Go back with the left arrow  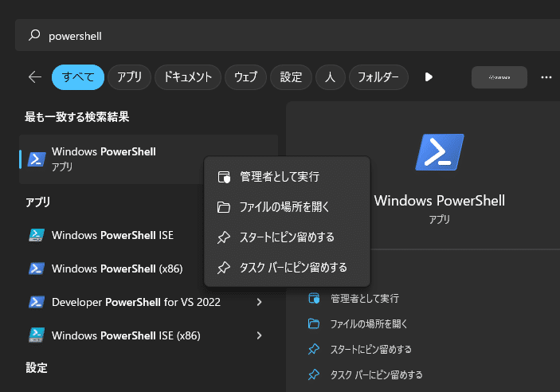coord(35,76)
